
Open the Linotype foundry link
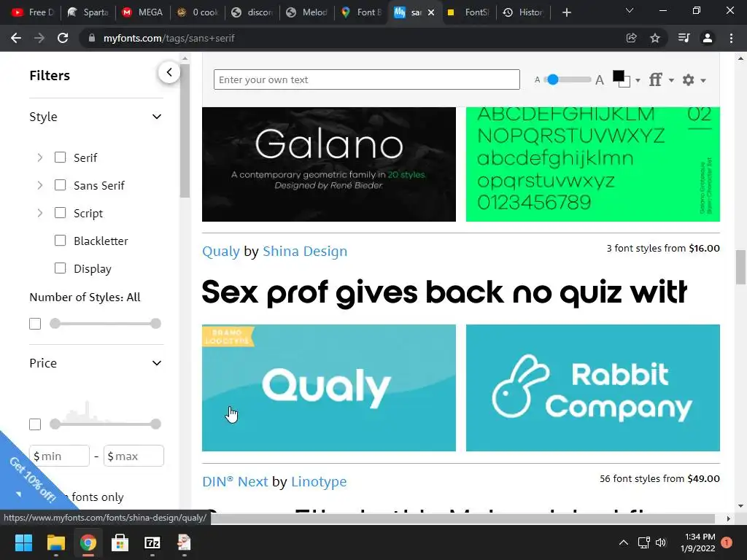pos(319,481)
